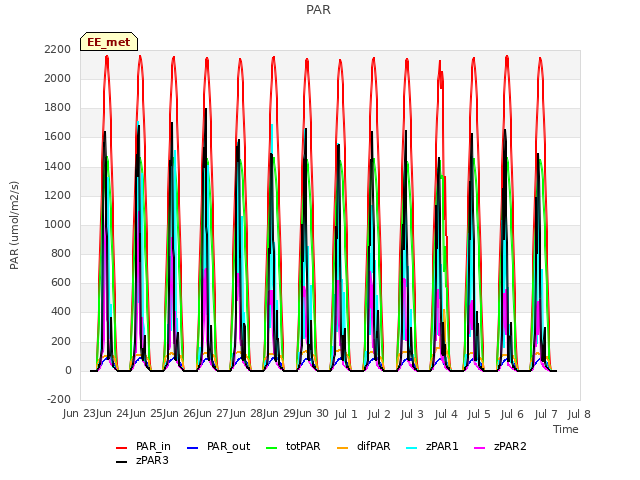This screenshot has width=640, height=480.
Task: Click the Jul 6 x-axis label
Action: tap(512, 414)
